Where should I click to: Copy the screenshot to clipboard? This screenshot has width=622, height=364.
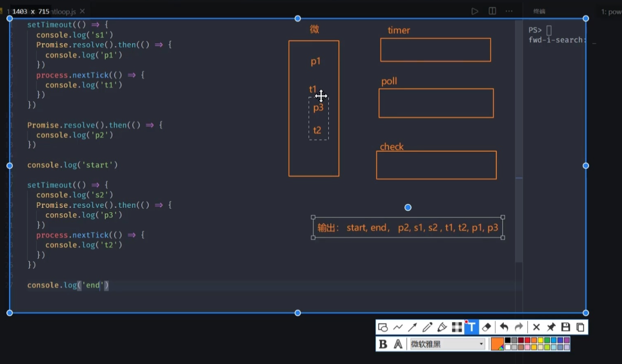coord(580,327)
